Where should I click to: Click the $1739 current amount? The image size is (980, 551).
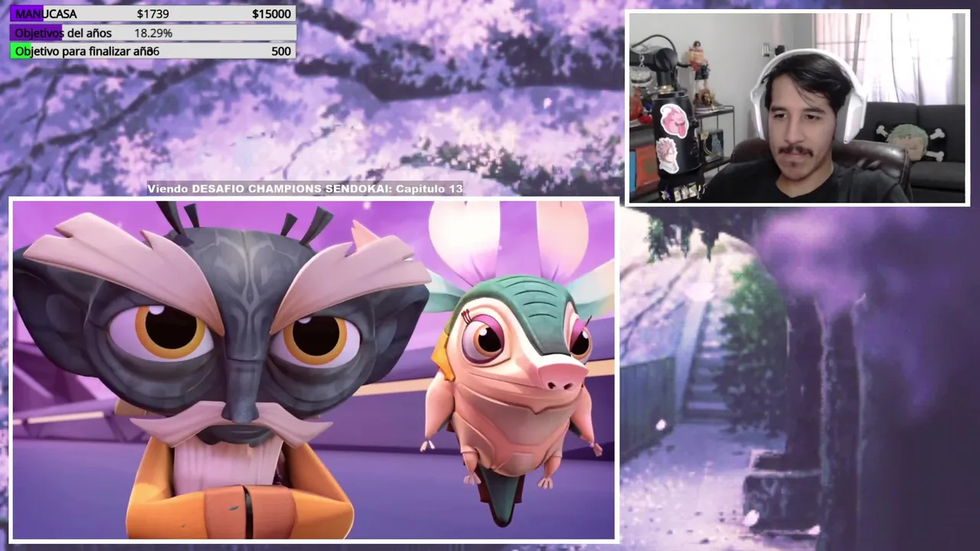click(153, 14)
